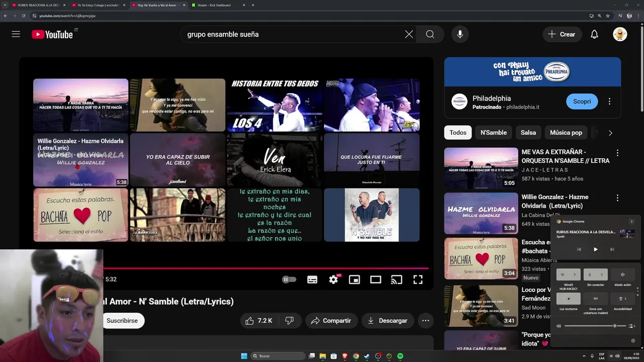This screenshot has width=644, height=362.
Task: Enter fullscreen video mode
Action: tap(418, 280)
